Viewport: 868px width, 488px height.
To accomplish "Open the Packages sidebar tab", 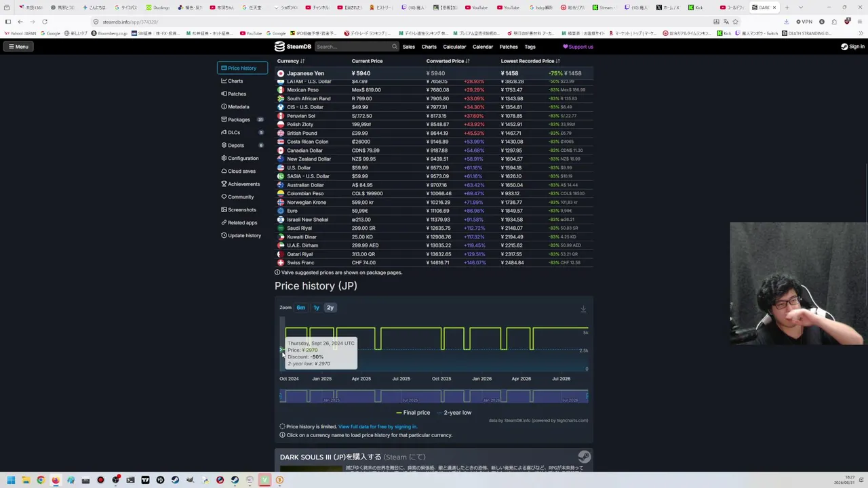I will tap(242, 120).
